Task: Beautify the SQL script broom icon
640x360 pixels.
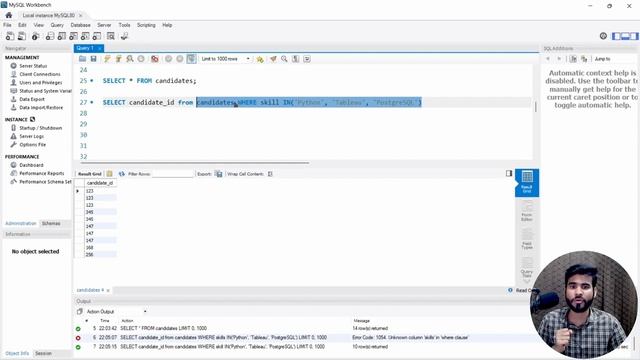Action: (273, 59)
